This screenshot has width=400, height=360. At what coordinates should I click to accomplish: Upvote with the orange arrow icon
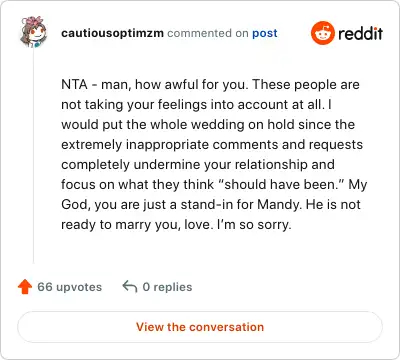point(25,287)
